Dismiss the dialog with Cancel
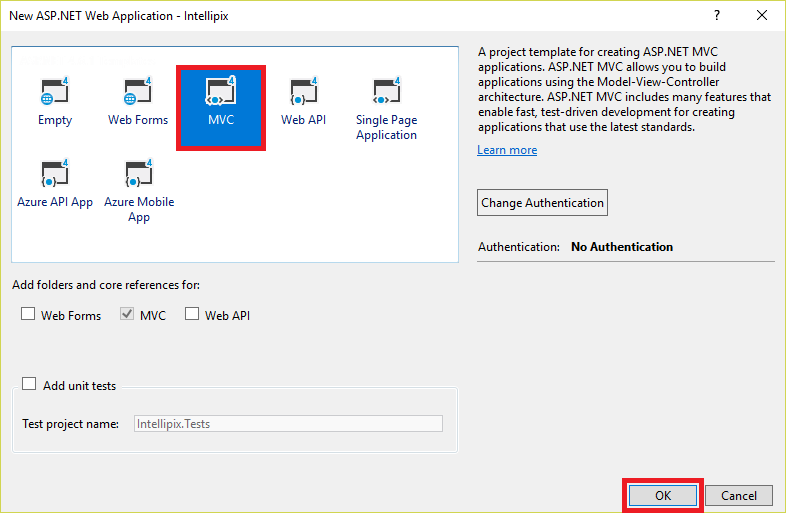Image resolution: width=786 pixels, height=513 pixels. pyautogui.click(x=739, y=495)
